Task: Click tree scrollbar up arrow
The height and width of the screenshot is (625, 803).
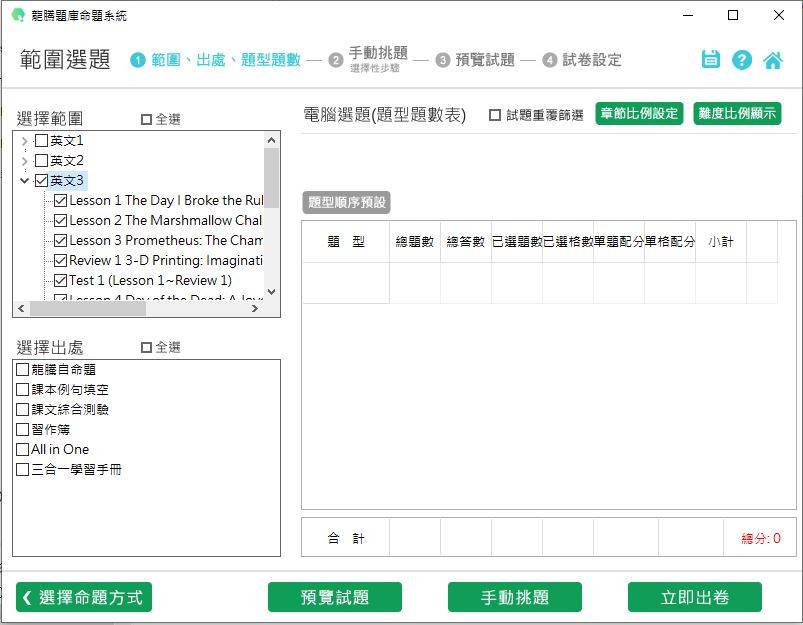Action: (x=271, y=140)
